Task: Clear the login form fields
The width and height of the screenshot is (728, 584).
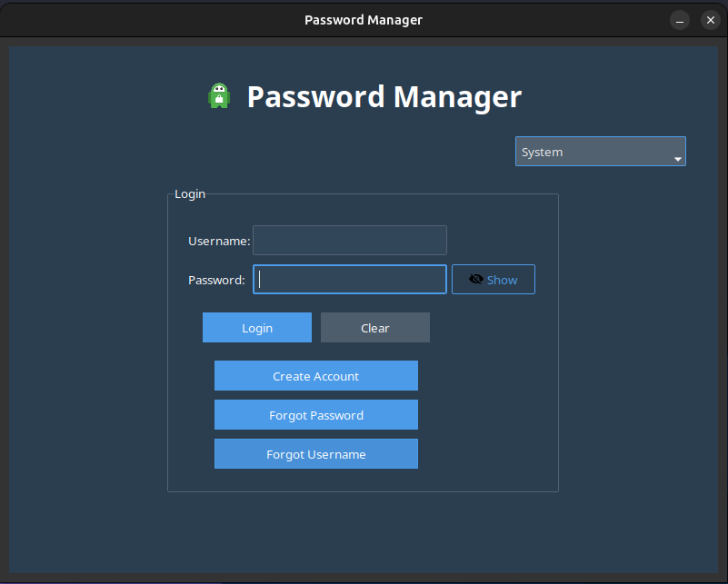Action: [374, 328]
